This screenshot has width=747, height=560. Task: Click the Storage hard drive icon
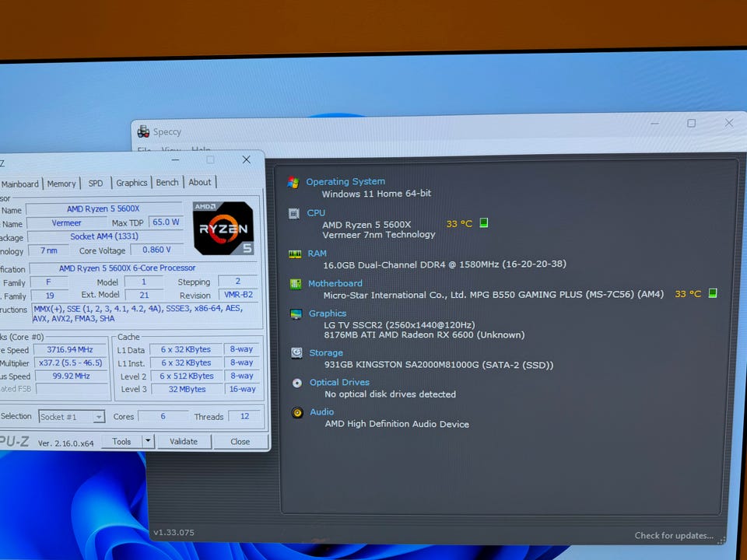point(296,353)
